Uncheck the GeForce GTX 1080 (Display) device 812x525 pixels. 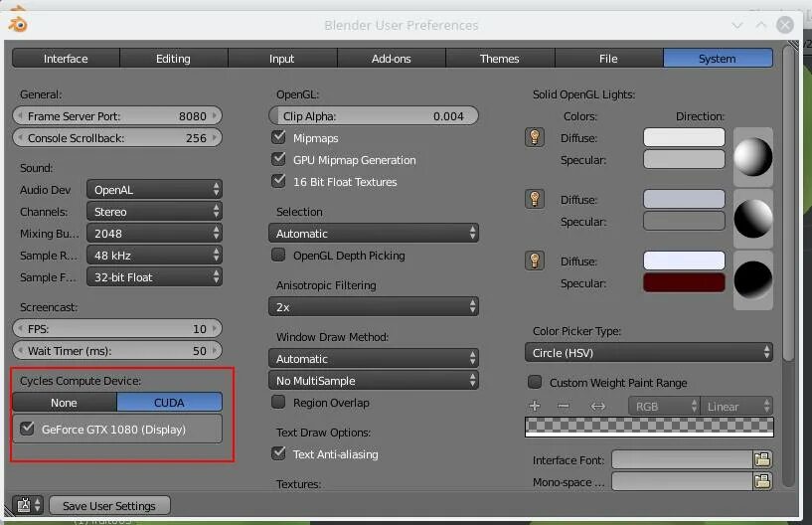point(27,429)
